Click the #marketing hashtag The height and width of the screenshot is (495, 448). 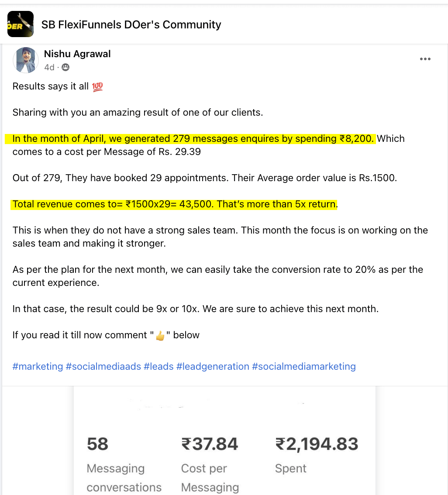tap(38, 366)
